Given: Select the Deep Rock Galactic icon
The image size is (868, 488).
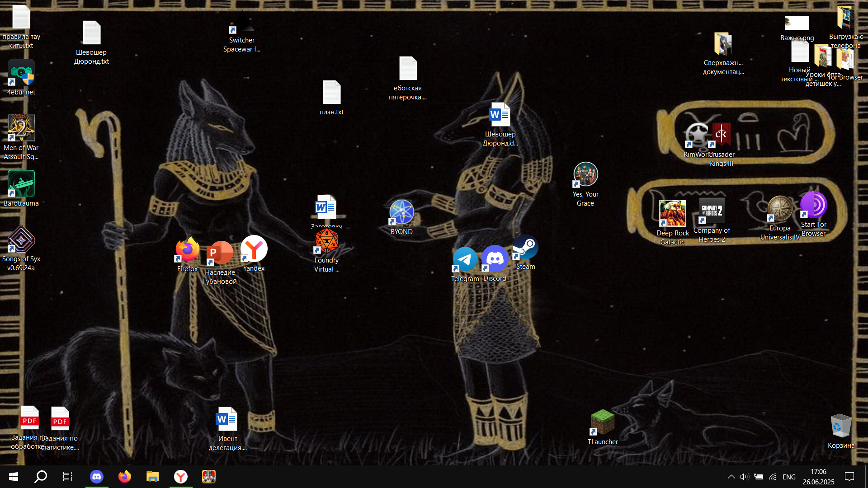Looking at the screenshot, I should (672, 214).
